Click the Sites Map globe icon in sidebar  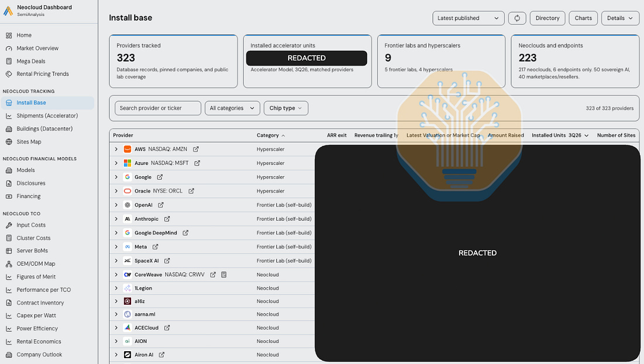(x=9, y=142)
